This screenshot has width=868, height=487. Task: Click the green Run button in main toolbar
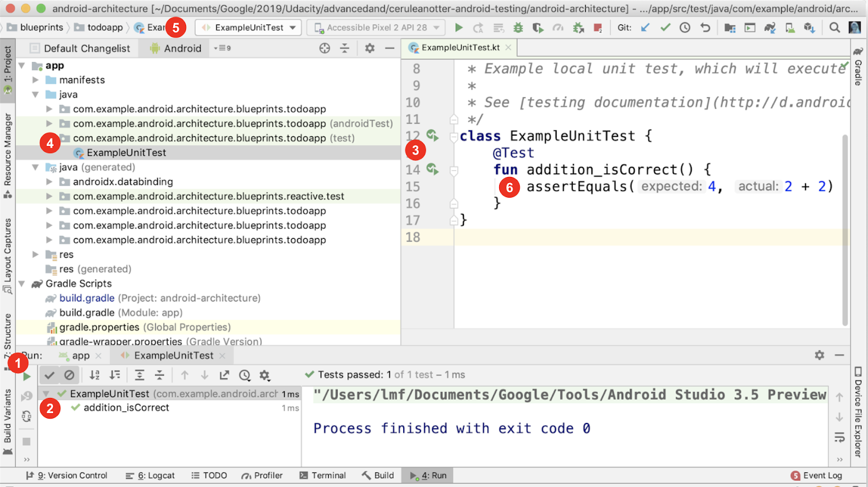coord(459,28)
